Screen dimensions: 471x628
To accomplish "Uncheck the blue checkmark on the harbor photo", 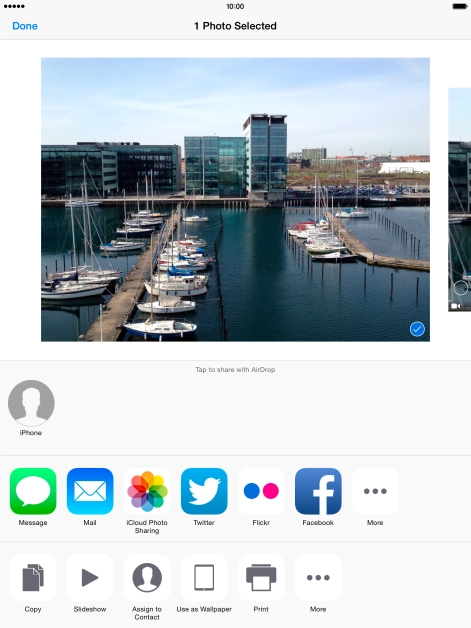I will click(417, 329).
